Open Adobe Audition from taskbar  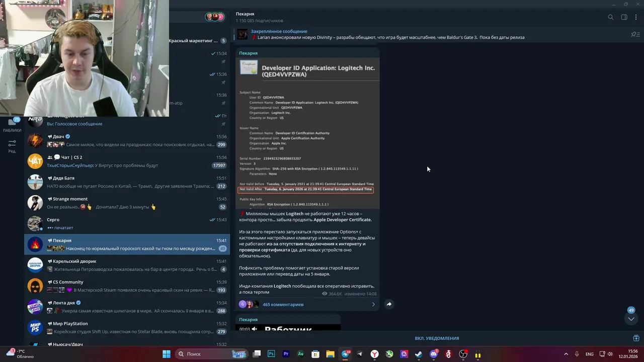pos(301,354)
